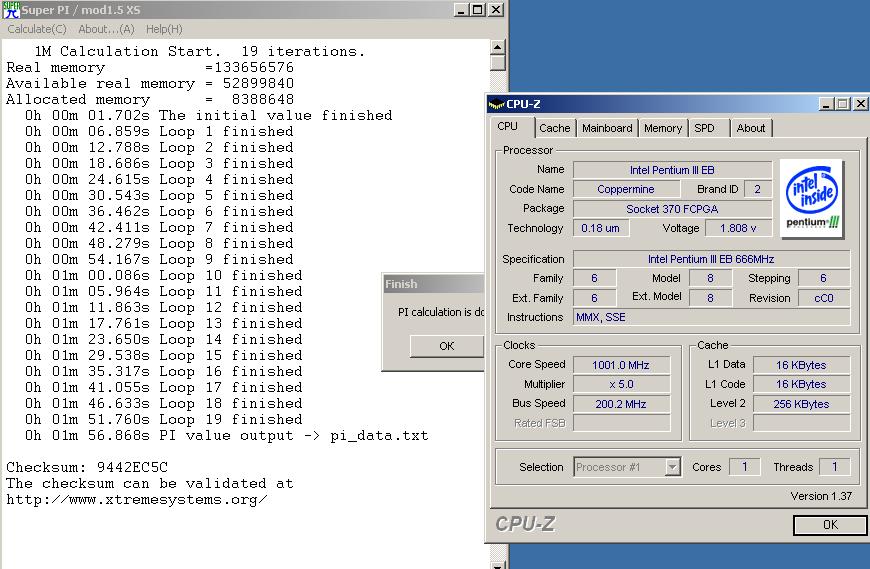This screenshot has width=870, height=569.
Task: Select the CPU tab in CPU-Z
Action: (x=508, y=126)
